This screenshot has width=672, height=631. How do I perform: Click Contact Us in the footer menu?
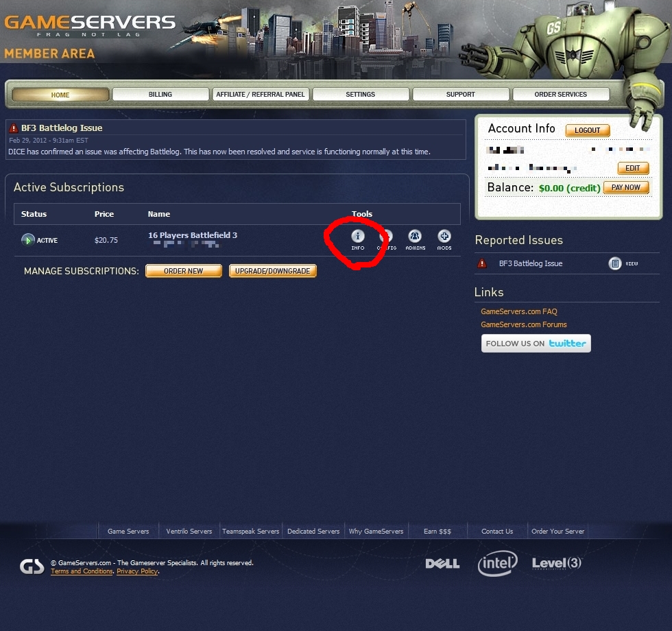[497, 531]
